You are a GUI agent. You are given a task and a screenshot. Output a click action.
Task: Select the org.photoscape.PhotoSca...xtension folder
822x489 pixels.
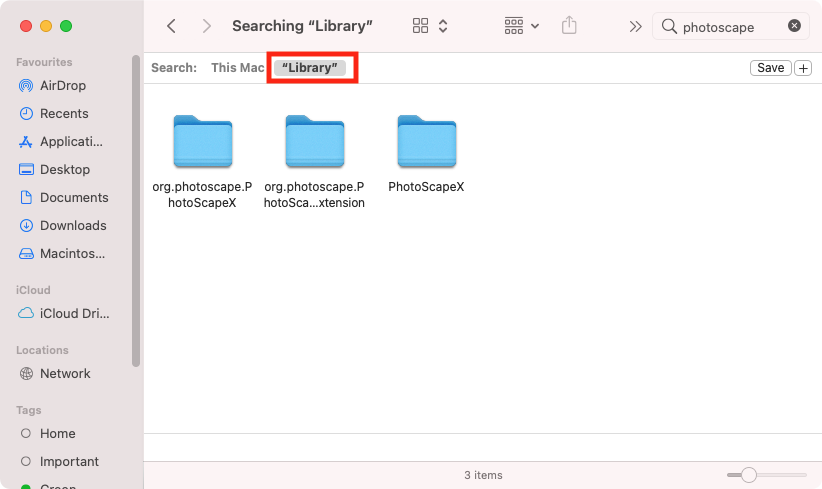315,161
